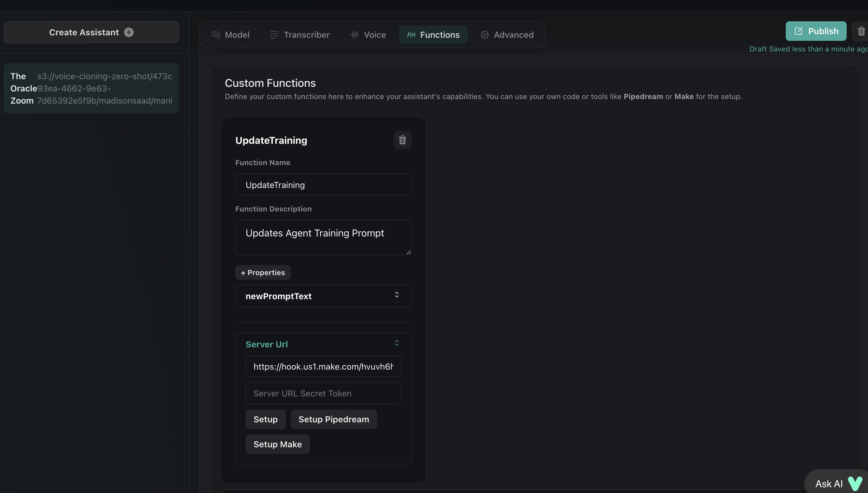
Task: Collapse the Server Url section chevron
Action: (397, 343)
